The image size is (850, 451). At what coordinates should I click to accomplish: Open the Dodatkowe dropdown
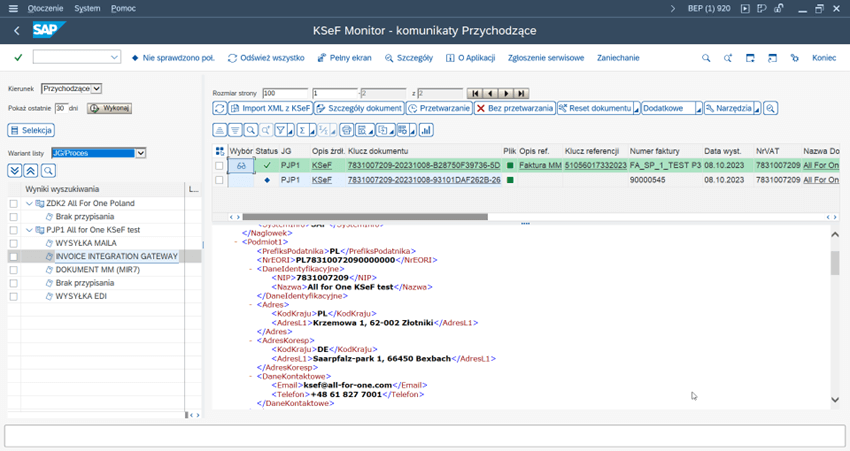coord(672,108)
